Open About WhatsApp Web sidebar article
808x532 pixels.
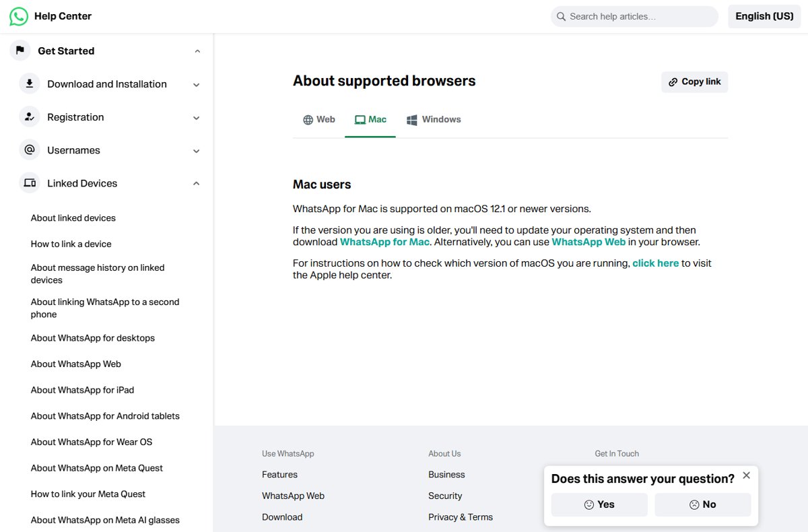point(76,364)
